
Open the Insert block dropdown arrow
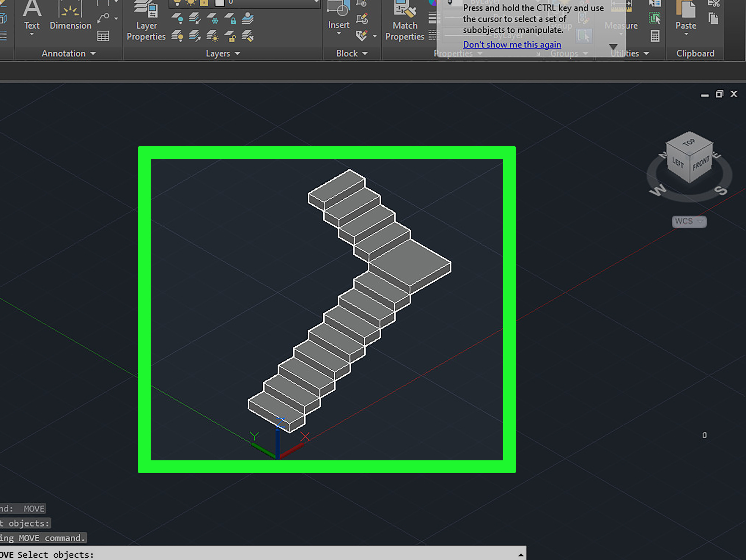338,33
